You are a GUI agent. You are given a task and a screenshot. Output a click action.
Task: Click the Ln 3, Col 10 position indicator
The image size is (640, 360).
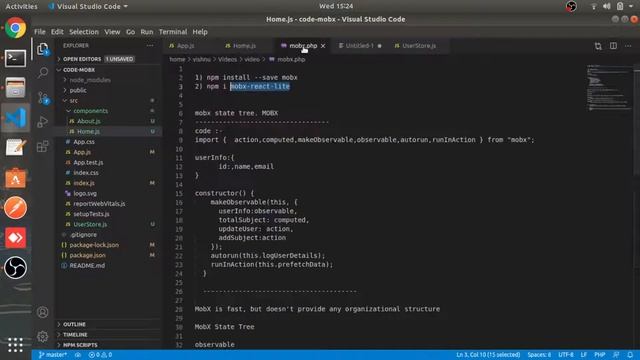pyautogui.click(x=488, y=355)
